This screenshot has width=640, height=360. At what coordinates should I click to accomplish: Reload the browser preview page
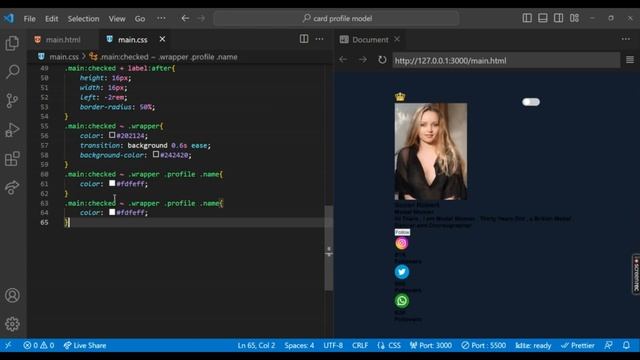coord(382,60)
